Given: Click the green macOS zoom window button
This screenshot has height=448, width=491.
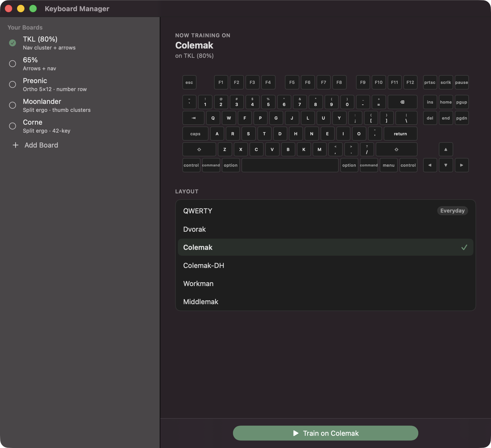Looking at the screenshot, I should [x=33, y=9].
